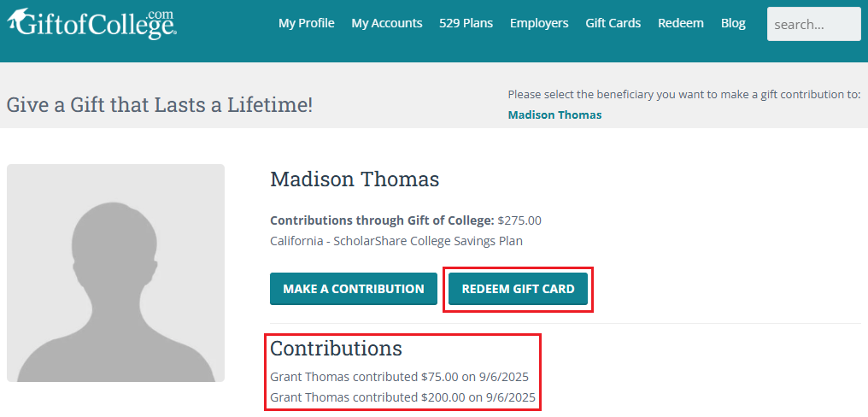Viewport: 868px width, 417px height.
Task: Click the 'Give a Gift that Lasts a Lifetime!' heading
Action: pyautogui.click(x=160, y=105)
